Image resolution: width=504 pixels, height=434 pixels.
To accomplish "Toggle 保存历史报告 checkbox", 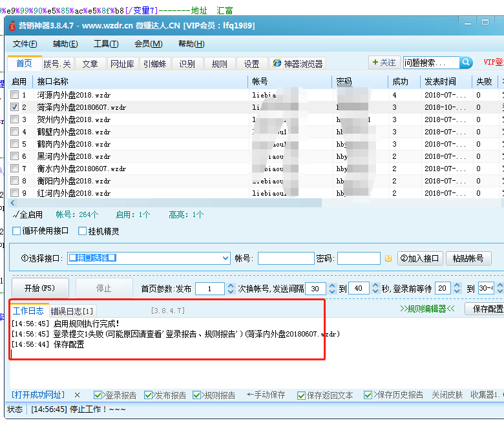I will (x=368, y=395).
